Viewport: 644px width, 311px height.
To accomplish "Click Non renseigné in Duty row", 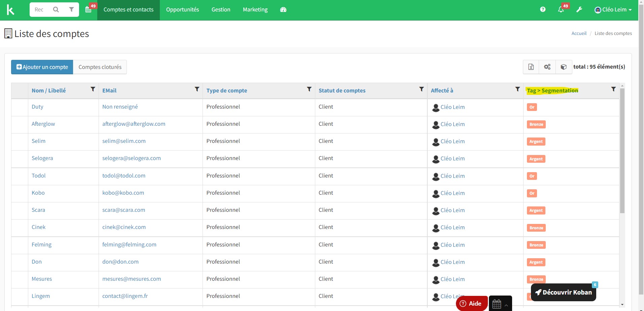I will [120, 107].
